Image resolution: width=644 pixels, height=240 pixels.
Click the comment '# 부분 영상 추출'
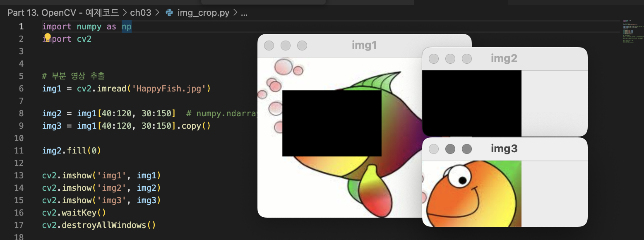pyautogui.click(x=74, y=76)
